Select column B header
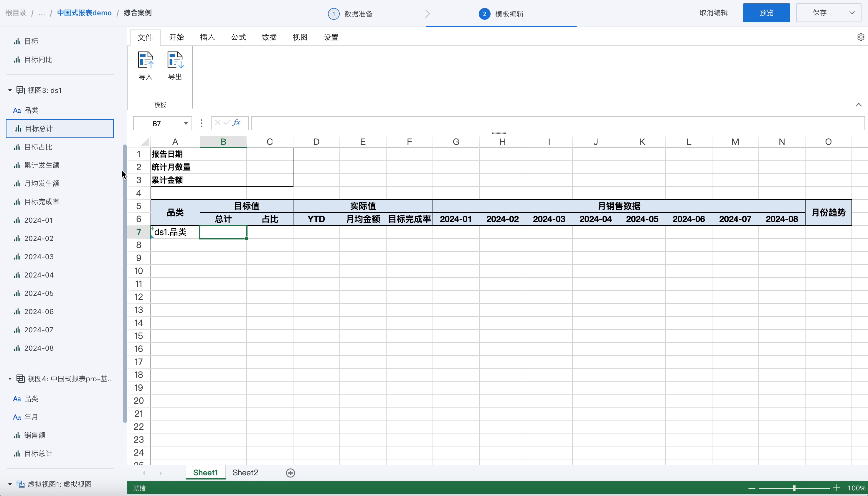868x496 pixels. pyautogui.click(x=223, y=142)
